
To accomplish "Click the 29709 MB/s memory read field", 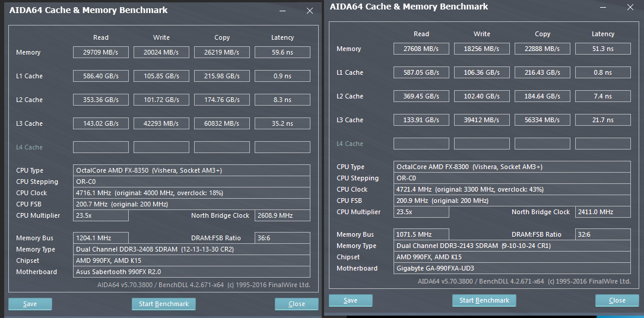I will click(x=101, y=52).
